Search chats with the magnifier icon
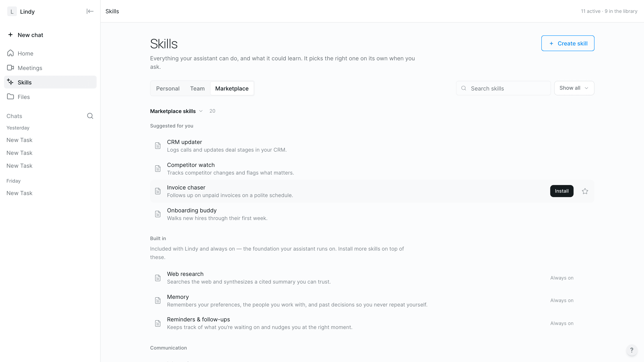 pyautogui.click(x=90, y=116)
